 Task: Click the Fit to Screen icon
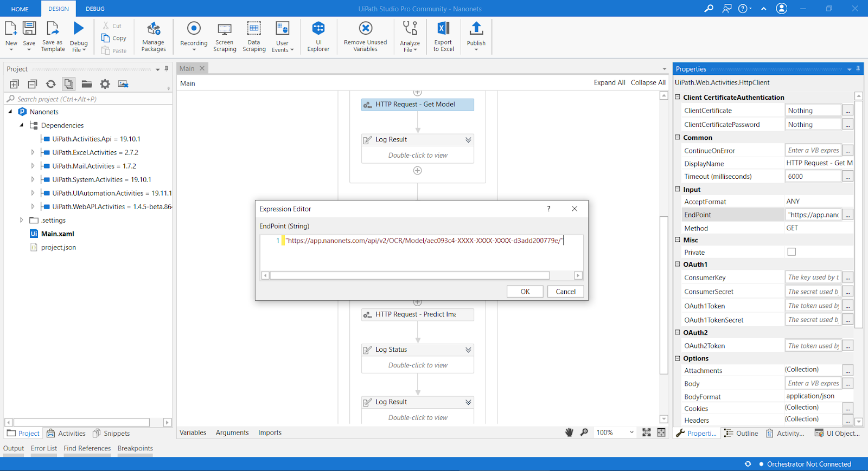coord(647,433)
